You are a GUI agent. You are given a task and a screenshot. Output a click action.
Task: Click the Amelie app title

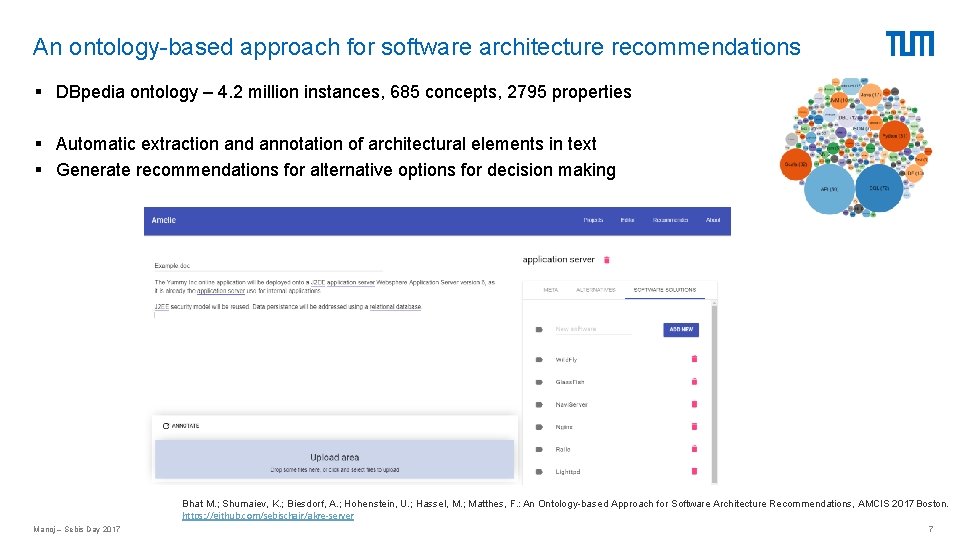coord(163,220)
